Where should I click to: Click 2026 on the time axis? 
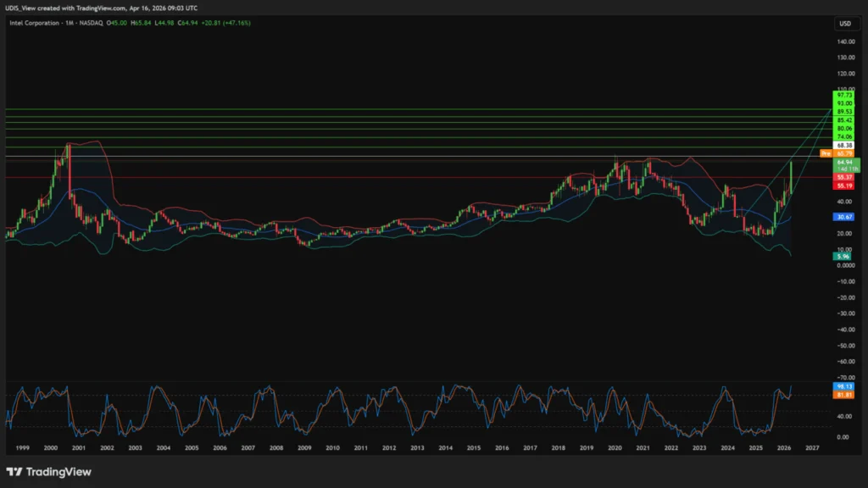784,447
